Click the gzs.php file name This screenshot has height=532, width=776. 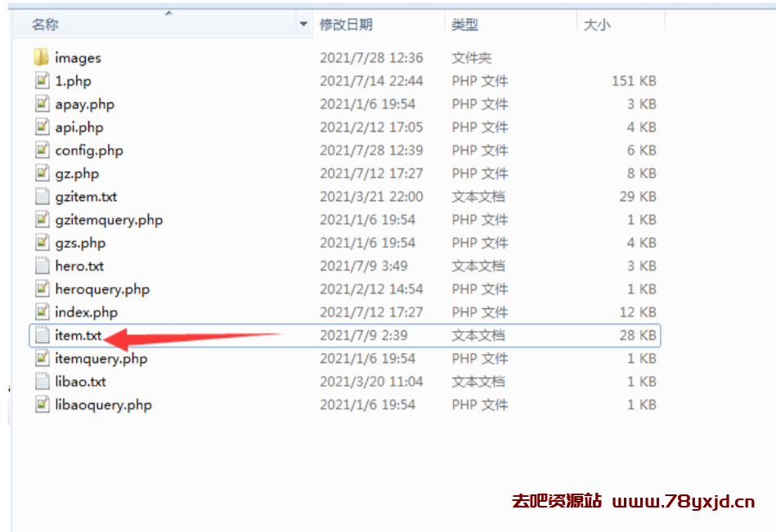tap(80, 244)
